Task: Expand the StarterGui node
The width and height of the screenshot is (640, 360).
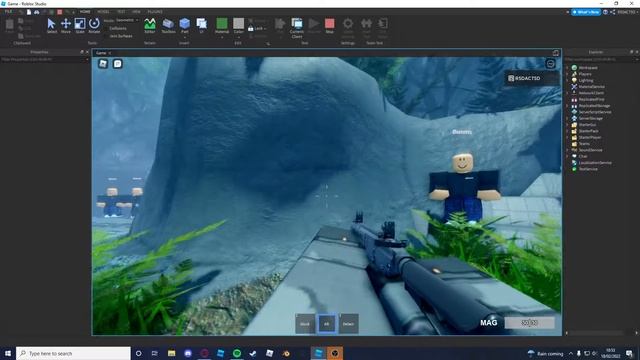Action: pos(567,124)
